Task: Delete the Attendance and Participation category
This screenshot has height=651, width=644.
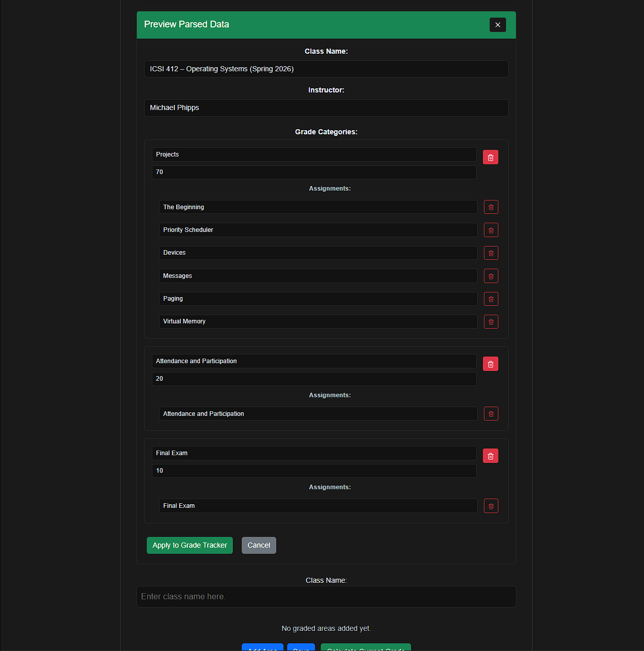Action: pos(490,364)
